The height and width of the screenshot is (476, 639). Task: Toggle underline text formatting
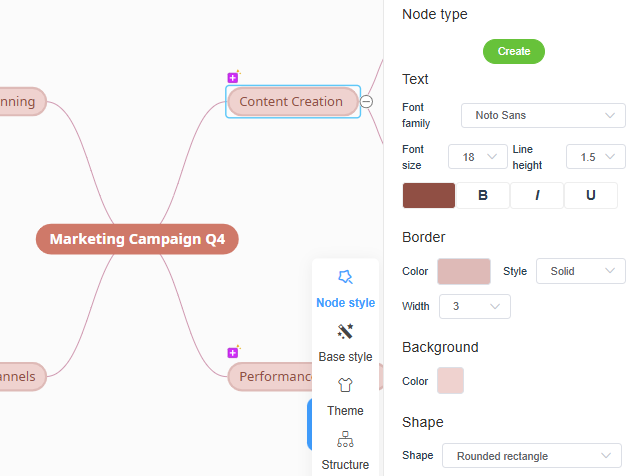point(590,196)
